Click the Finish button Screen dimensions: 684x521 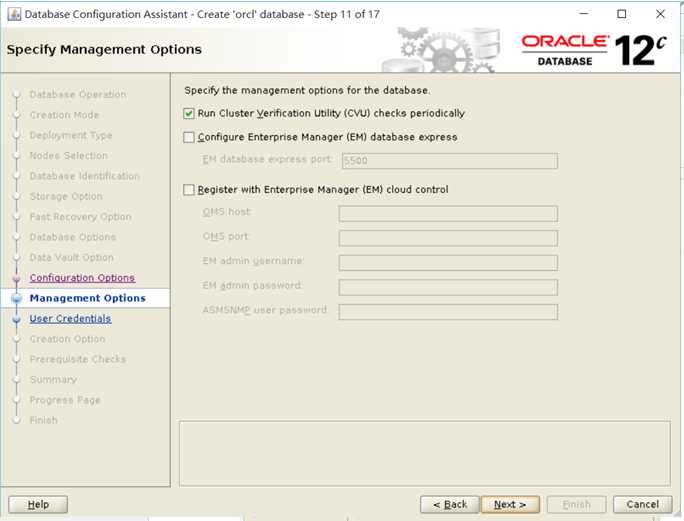(x=576, y=504)
